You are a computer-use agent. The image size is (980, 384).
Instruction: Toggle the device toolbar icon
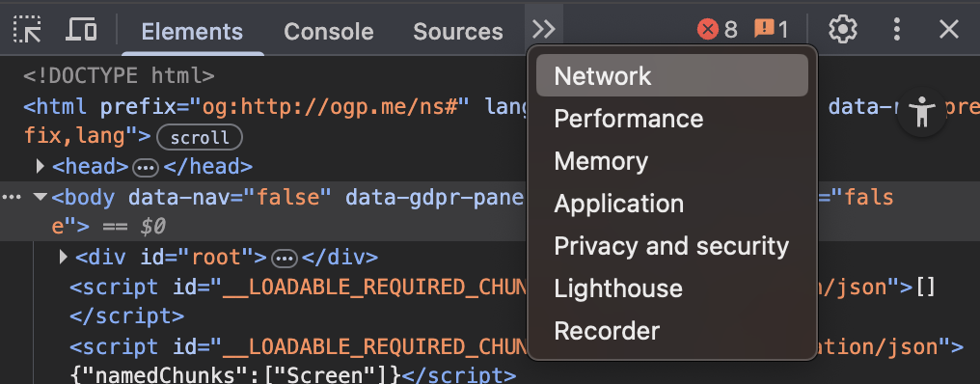point(81,29)
